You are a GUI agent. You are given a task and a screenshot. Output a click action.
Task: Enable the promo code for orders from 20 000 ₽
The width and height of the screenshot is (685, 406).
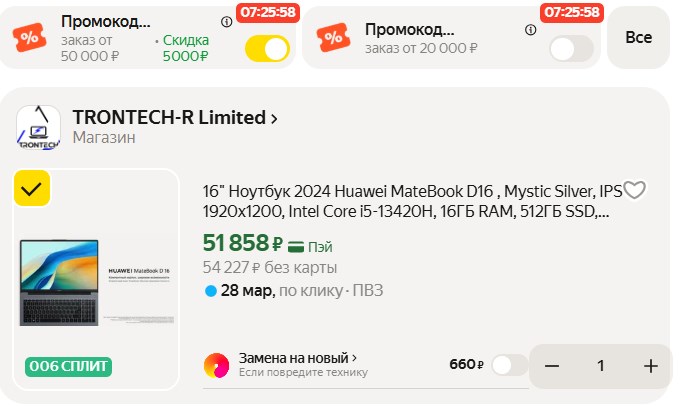click(x=571, y=48)
